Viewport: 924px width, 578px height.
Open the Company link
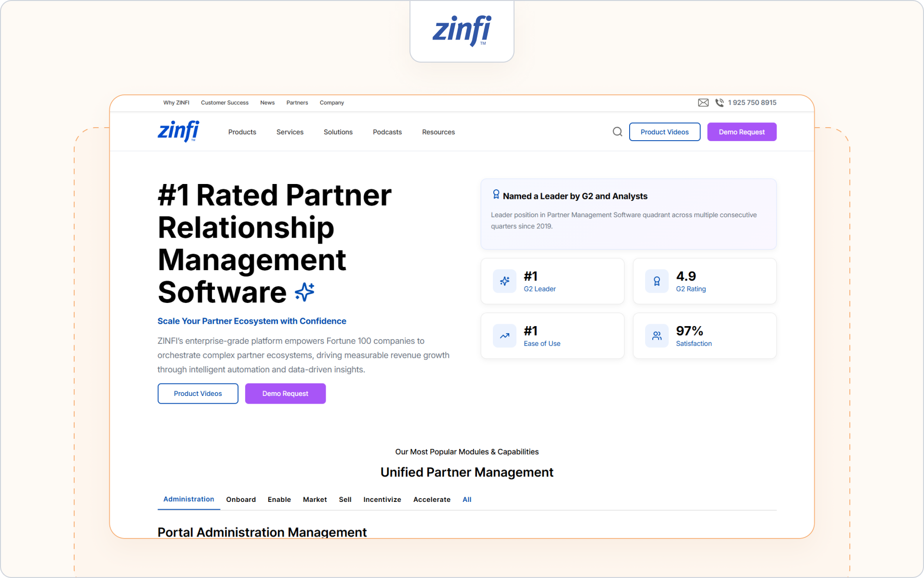click(332, 103)
